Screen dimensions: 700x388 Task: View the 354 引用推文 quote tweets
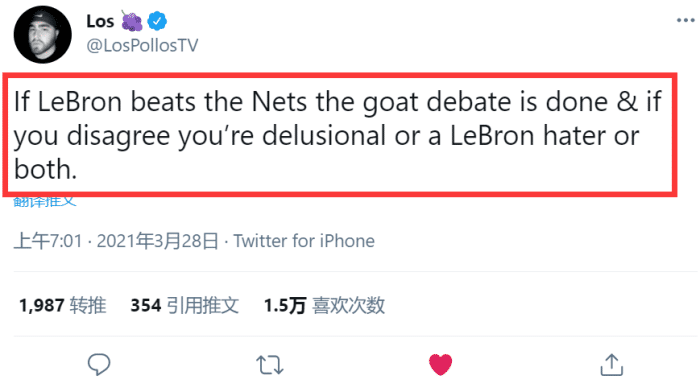(x=184, y=305)
